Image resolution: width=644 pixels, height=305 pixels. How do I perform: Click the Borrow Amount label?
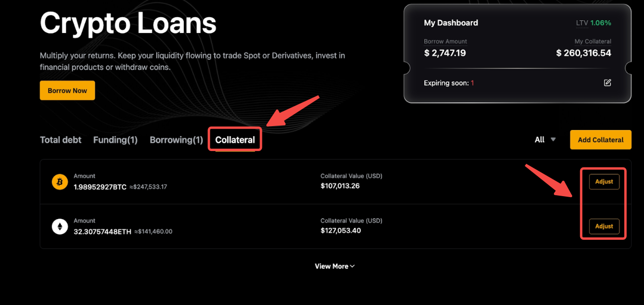[445, 42]
